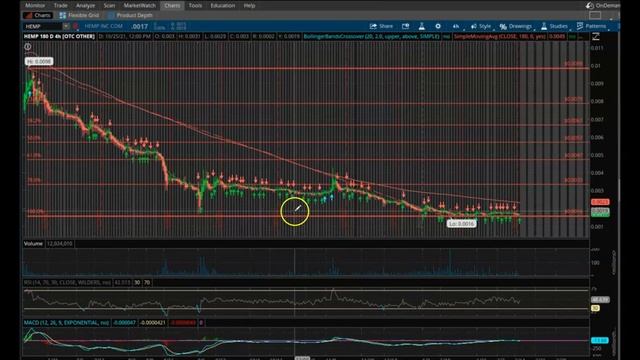Click the Hi: 0.0098 price bubble
This screenshot has width=640, height=360.
(x=39, y=61)
